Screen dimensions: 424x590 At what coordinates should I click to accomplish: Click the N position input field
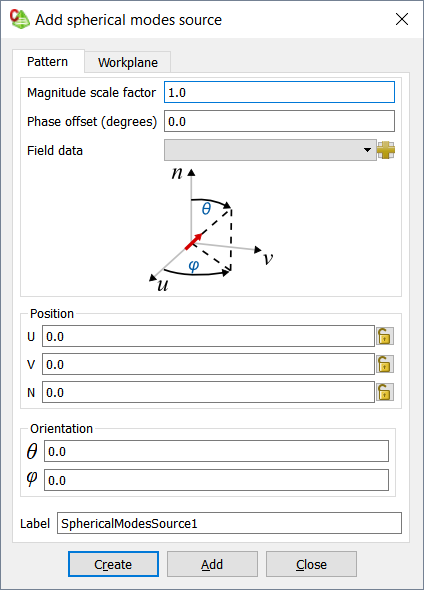[208, 392]
